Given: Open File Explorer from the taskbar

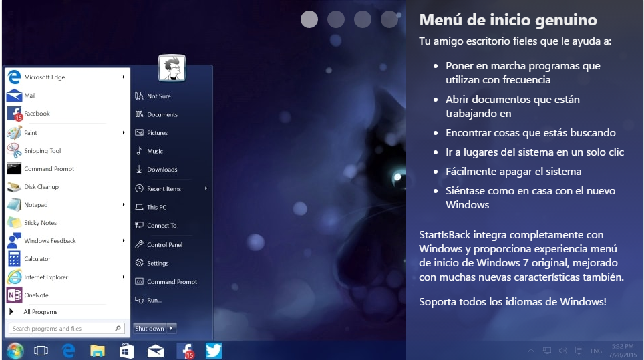Looking at the screenshot, I should coord(98,351).
